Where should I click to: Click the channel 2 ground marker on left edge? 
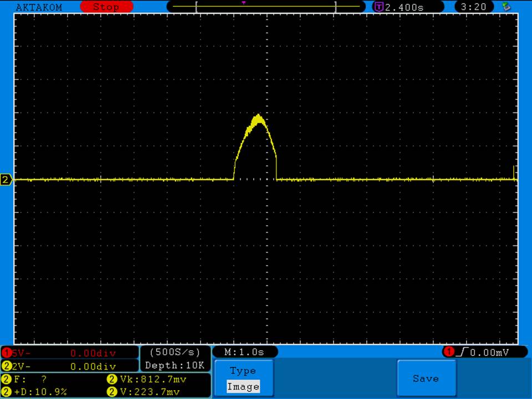click(x=6, y=180)
